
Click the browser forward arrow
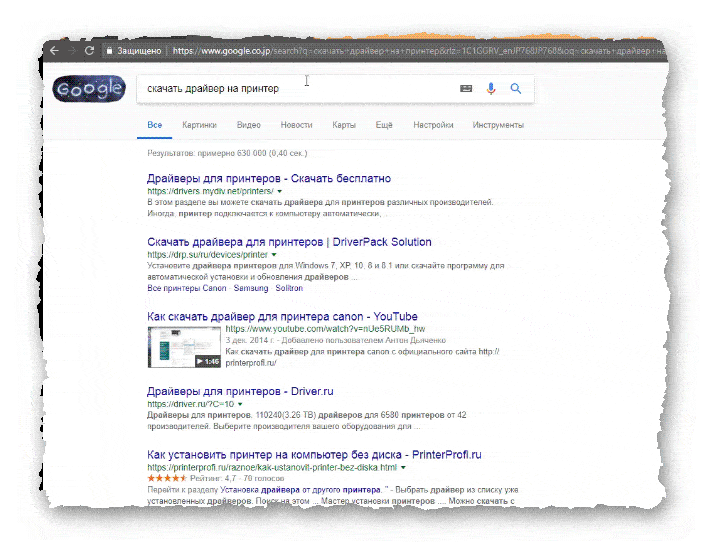click(x=71, y=51)
